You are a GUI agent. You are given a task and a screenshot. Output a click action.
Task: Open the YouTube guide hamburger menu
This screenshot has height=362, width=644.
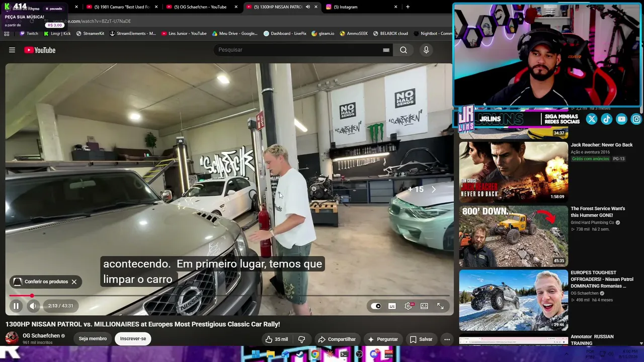point(12,50)
